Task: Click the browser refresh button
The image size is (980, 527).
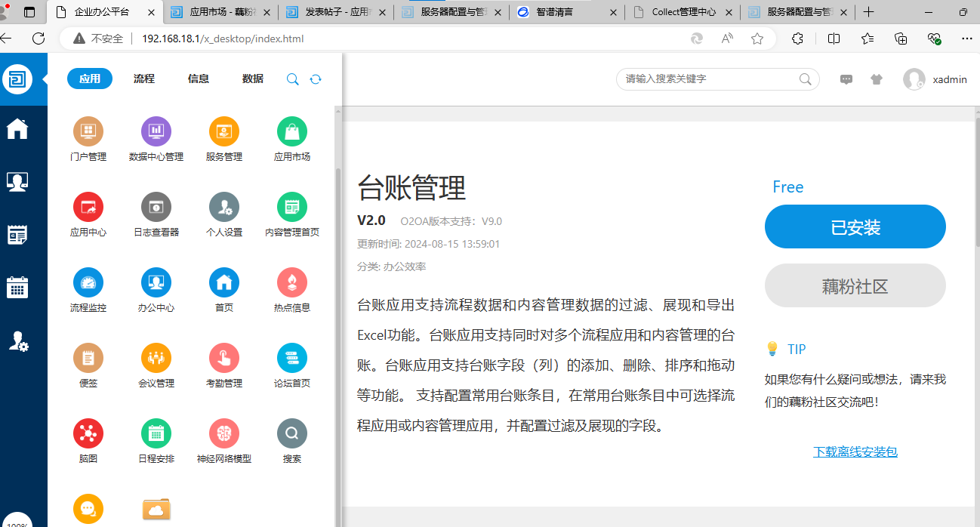Action: click(x=39, y=39)
